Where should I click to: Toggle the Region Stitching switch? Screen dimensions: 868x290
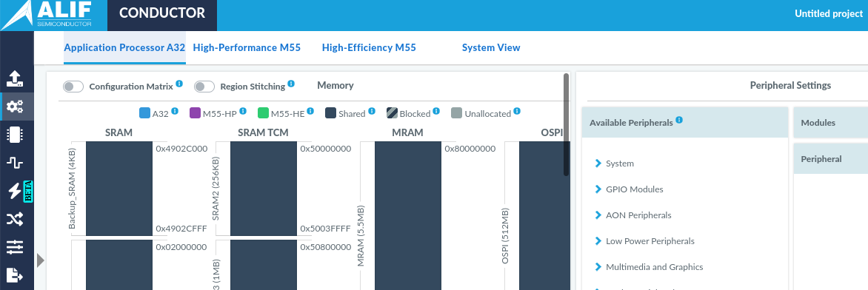pyautogui.click(x=204, y=87)
